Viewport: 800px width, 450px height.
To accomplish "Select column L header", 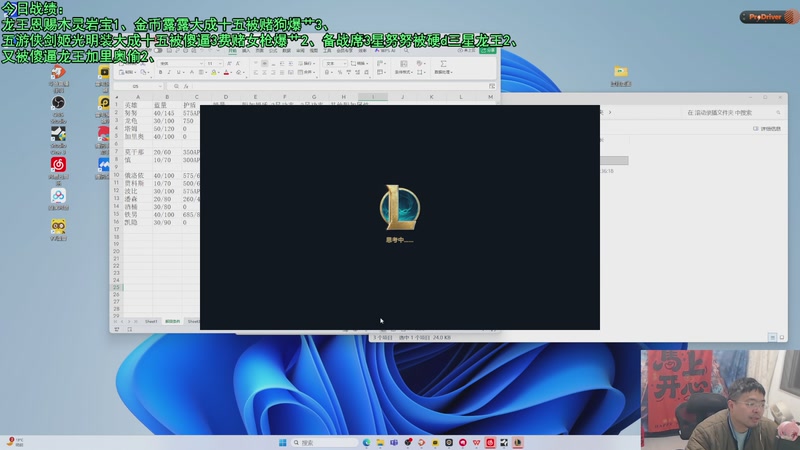I will click(461, 96).
